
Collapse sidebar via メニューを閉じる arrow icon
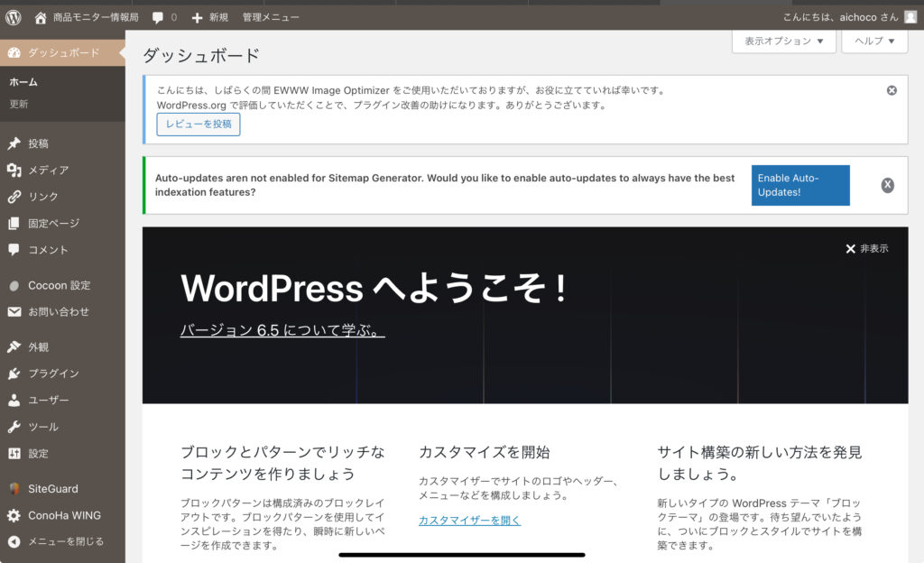click(14, 542)
